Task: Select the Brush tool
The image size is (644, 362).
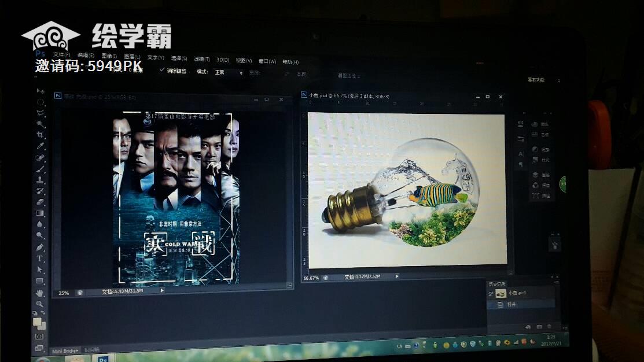Action: click(x=40, y=169)
